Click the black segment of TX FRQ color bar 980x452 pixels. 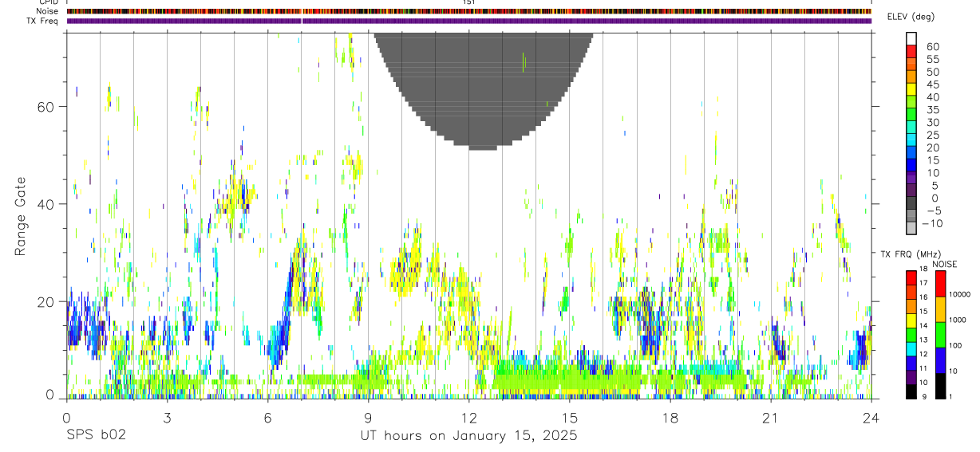click(911, 392)
